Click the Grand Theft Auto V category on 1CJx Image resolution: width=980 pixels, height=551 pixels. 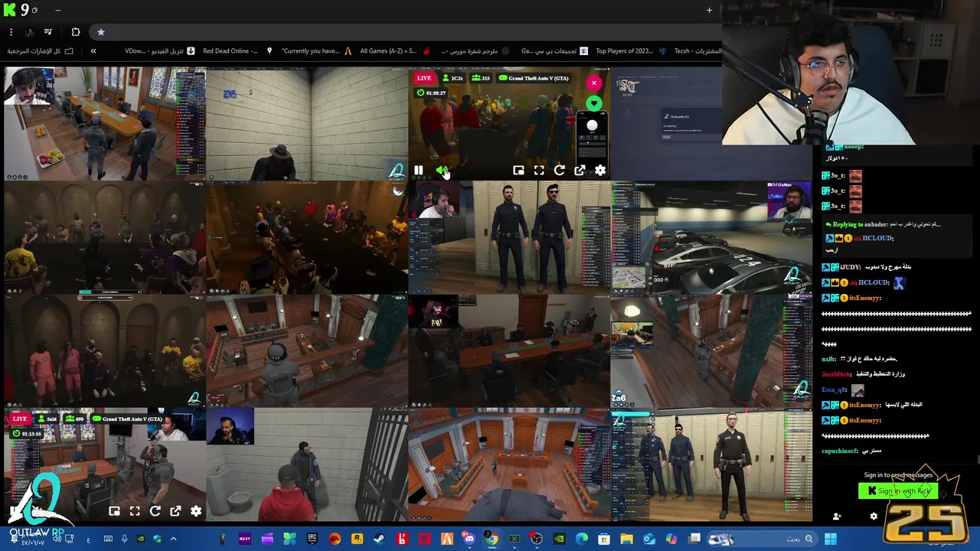[534, 78]
